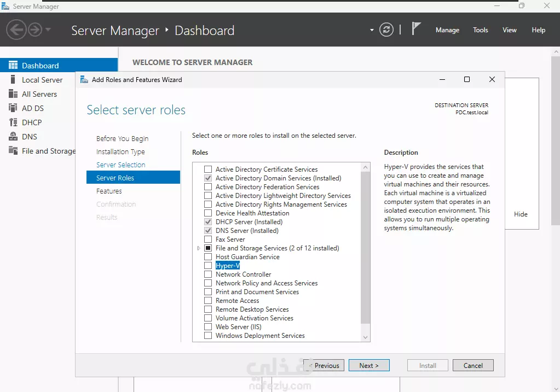Click the back navigation arrow in Server Manager
Screen dimensions: 560x392
(16, 30)
